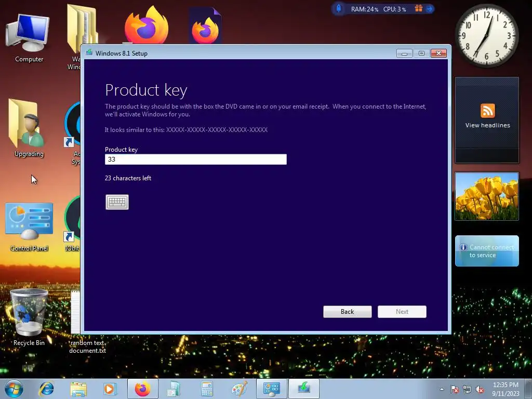
Task: Click the arrow icon in the CPU widget
Action: 429,9
